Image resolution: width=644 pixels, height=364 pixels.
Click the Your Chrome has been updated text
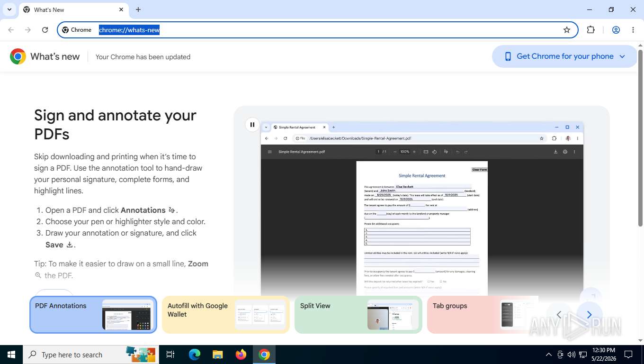click(143, 57)
